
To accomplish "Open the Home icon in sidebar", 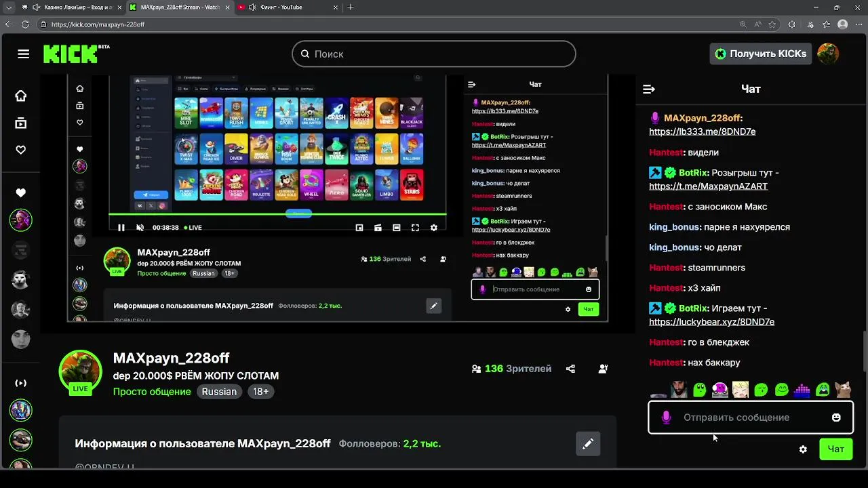I will click(21, 96).
